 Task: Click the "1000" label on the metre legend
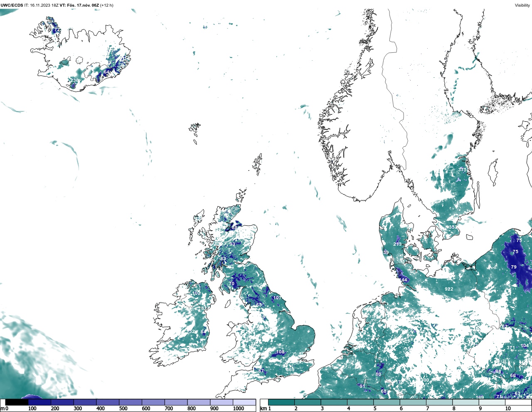[239, 409]
